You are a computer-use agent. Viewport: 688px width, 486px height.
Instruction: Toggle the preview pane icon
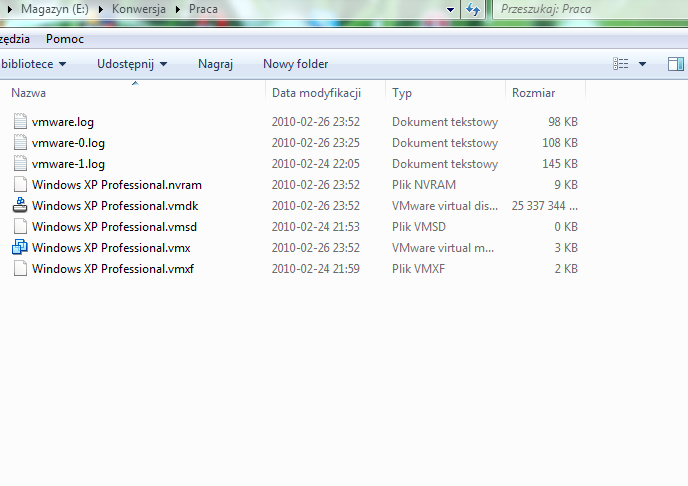675,64
